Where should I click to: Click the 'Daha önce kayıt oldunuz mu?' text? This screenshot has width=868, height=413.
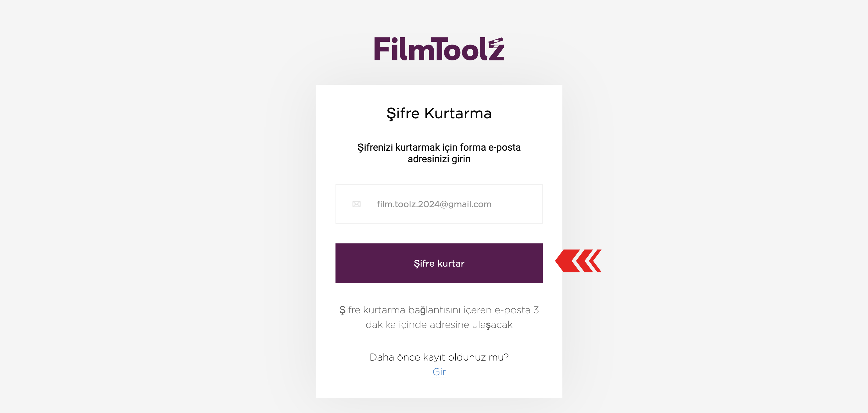[x=439, y=357]
